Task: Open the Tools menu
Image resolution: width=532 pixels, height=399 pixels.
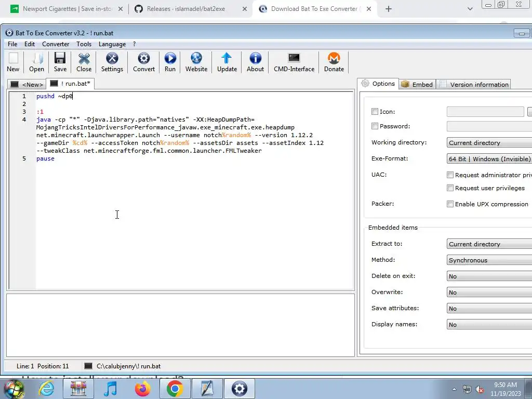Action: (84, 44)
